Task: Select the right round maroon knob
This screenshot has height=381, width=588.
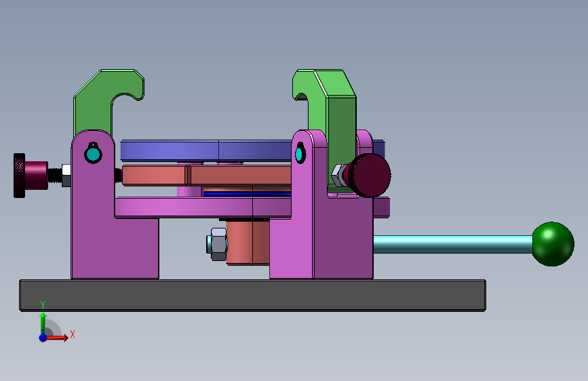Action: (369, 175)
